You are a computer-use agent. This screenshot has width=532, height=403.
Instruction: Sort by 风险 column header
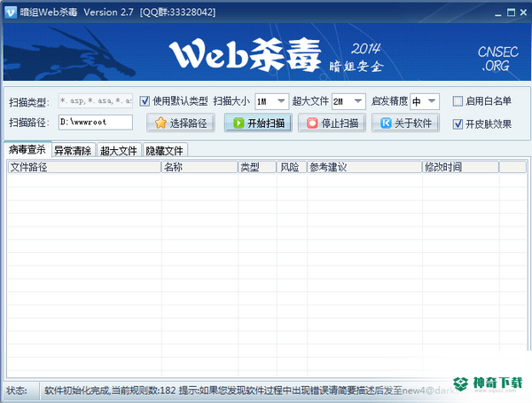(x=292, y=167)
